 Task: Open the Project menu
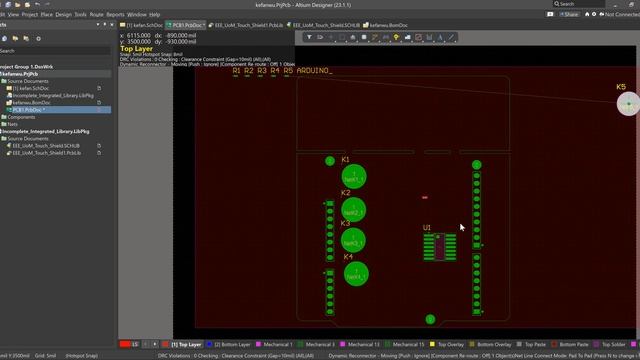(x=30, y=15)
